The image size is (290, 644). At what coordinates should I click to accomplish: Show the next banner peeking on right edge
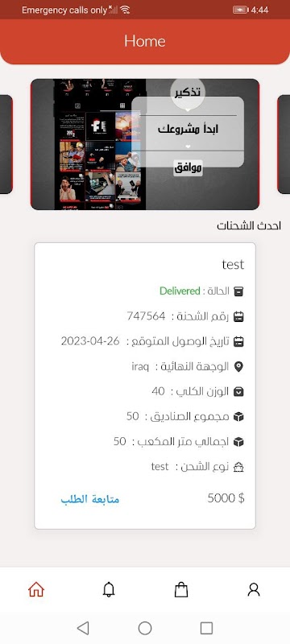[x=284, y=144]
